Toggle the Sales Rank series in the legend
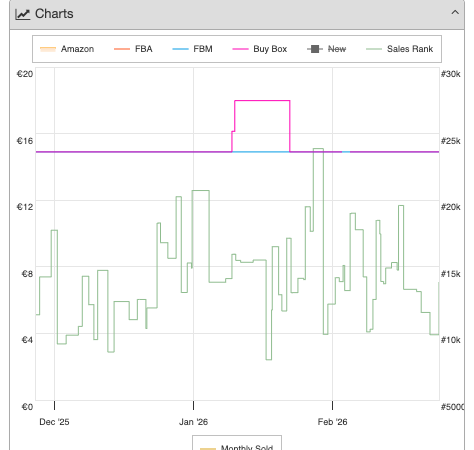Screen dimensions: 474x450 (399, 49)
